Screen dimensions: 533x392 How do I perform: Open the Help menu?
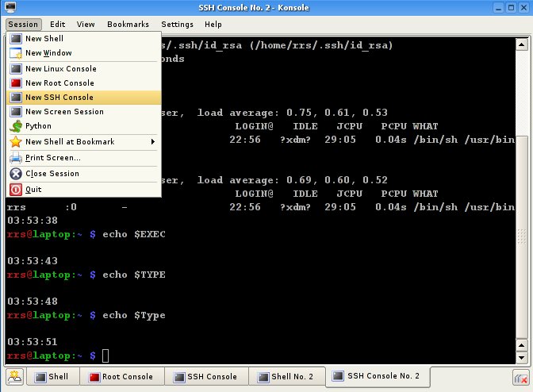click(213, 25)
